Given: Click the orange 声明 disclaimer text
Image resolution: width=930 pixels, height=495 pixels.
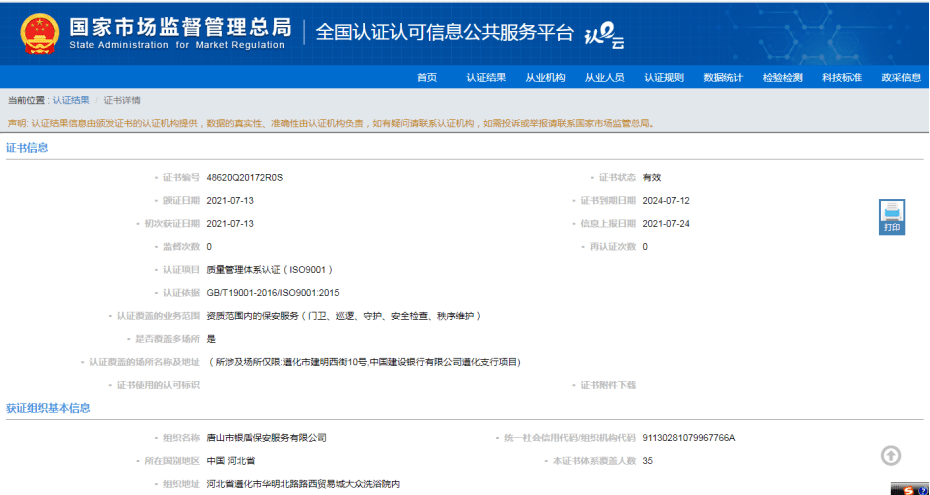Looking at the screenshot, I should pos(330,123).
